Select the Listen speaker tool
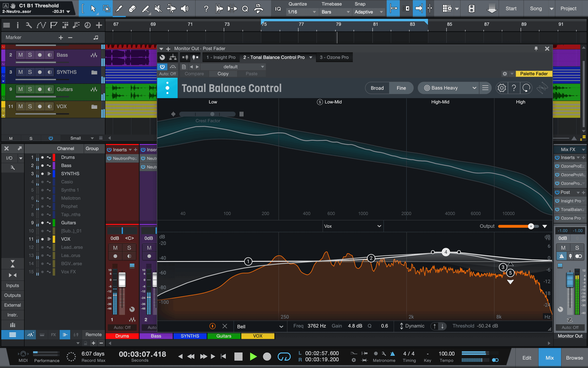Screen dimensions: 588x368 coord(184,9)
